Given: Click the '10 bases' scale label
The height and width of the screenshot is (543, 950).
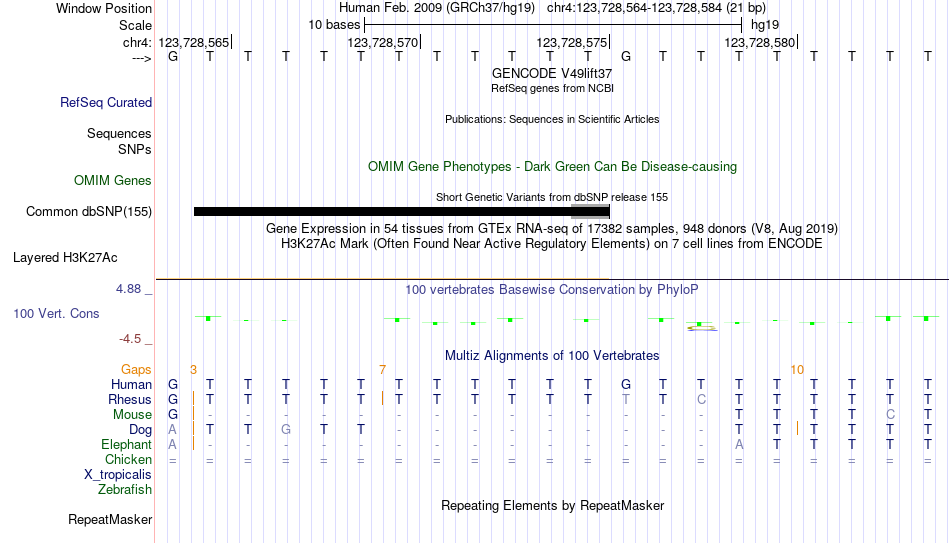Looking at the screenshot, I should pos(334,25).
